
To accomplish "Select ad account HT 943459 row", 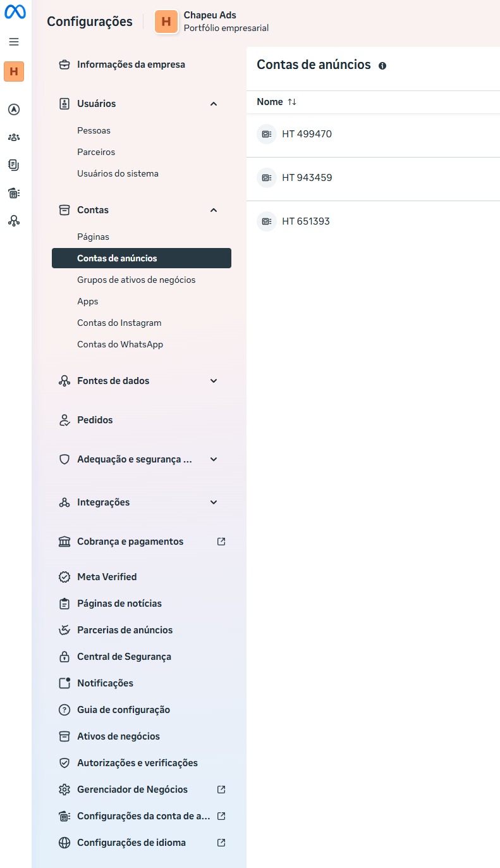I will click(307, 178).
